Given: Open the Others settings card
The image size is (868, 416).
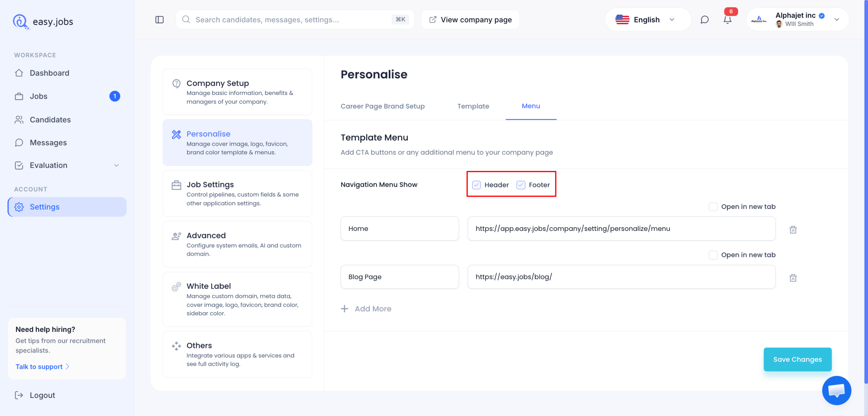Looking at the screenshot, I should coord(237,354).
